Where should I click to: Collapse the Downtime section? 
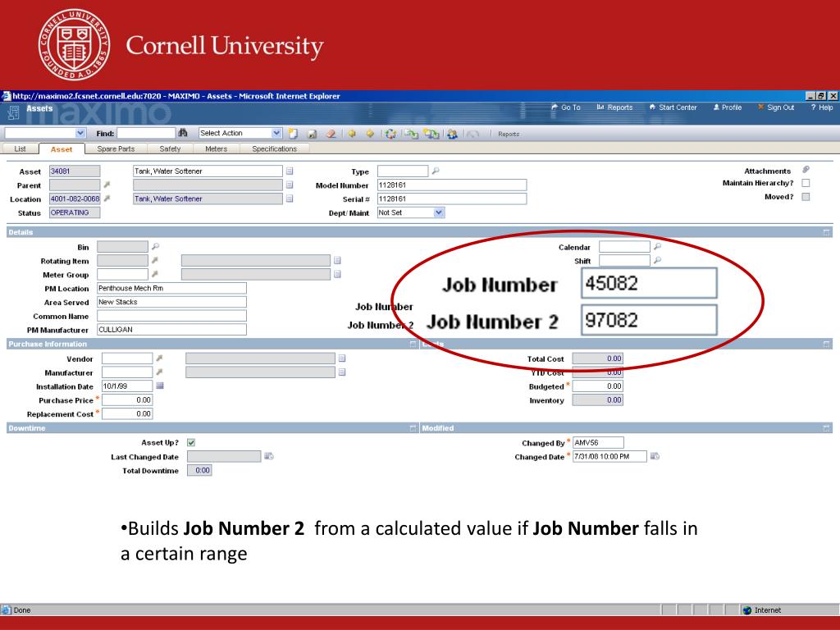(x=413, y=428)
